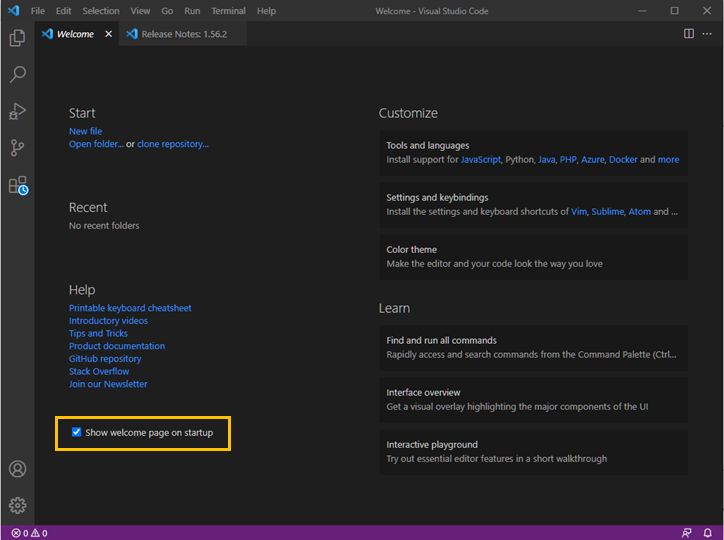Click the feedback icon in status bar
The image size is (724, 540).
[687, 533]
